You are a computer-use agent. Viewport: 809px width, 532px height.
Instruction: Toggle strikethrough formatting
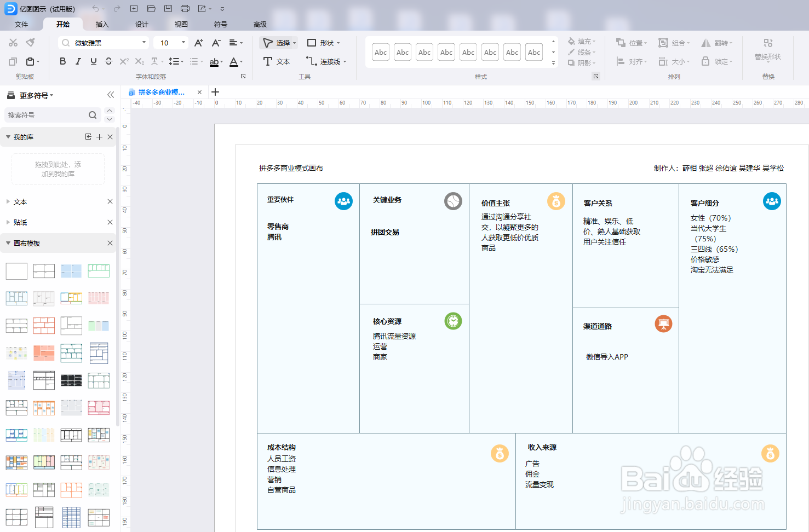pyautogui.click(x=108, y=61)
